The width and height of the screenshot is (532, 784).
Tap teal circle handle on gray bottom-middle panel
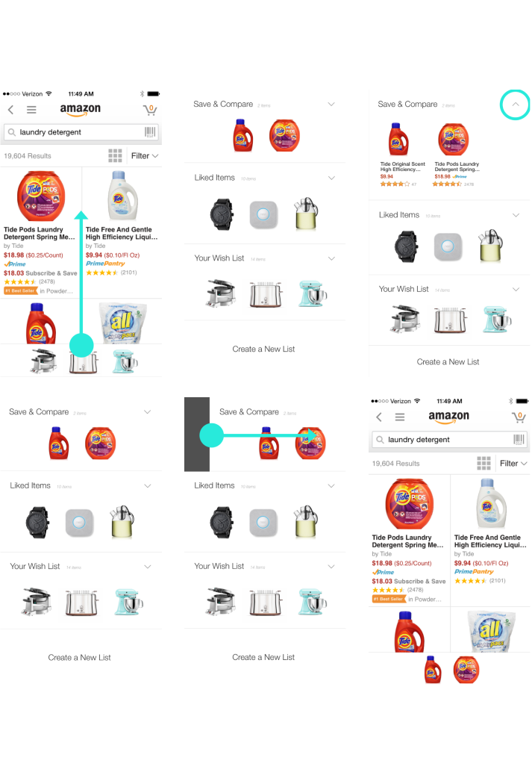(x=212, y=435)
